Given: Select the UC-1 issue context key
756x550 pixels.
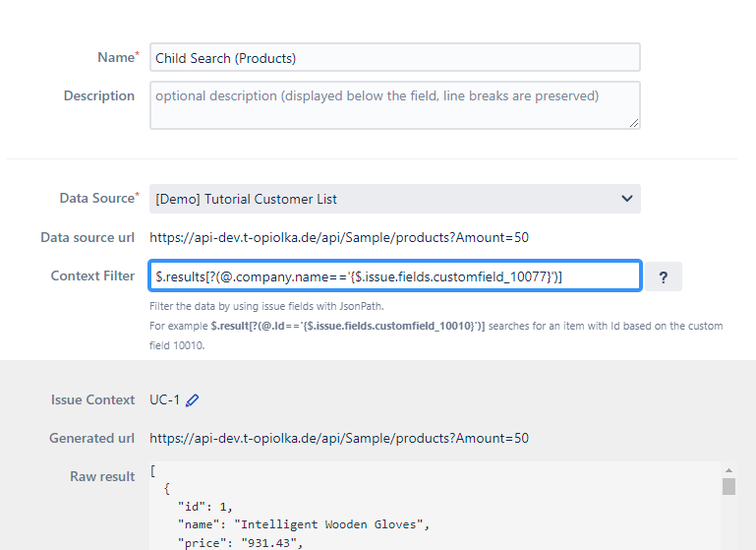Looking at the screenshot, I should tap(164, 400).
